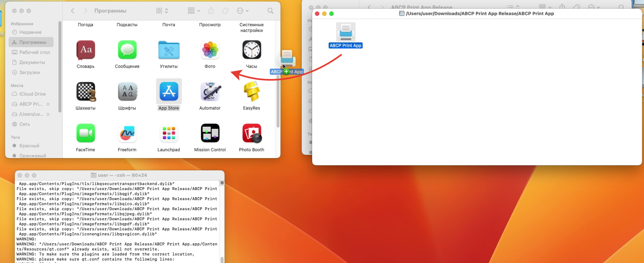
Task: Select the Photo Booth app icon
Action: [252, 133]
